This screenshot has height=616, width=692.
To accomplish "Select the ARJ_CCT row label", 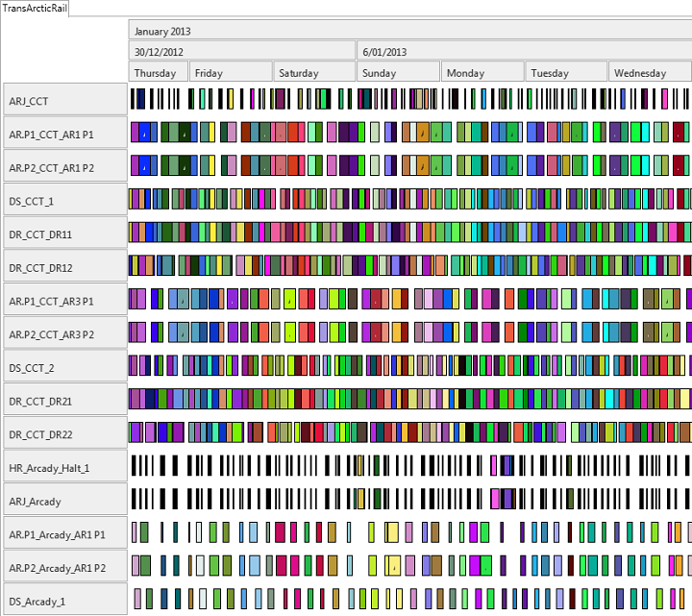I will [x=64, y=100].
